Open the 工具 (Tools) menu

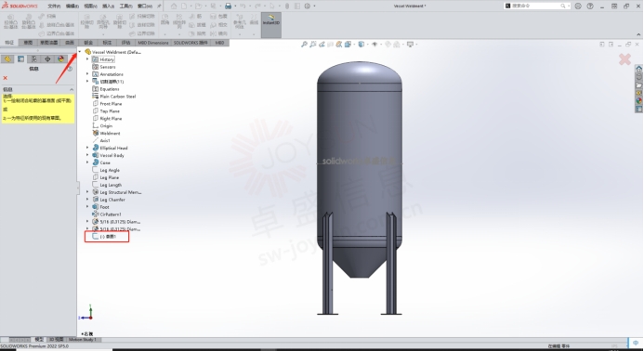[x=126, y=6]
